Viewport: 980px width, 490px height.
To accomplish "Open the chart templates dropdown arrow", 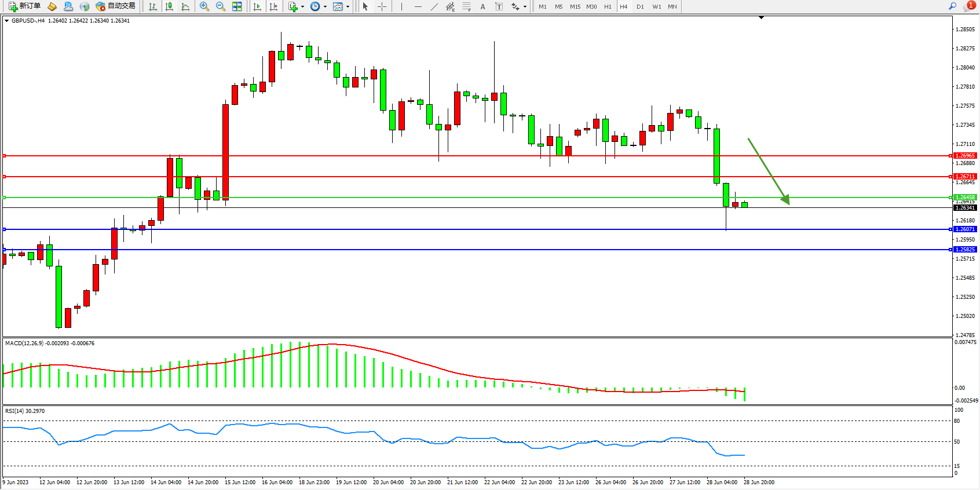I will click(x=348, y=7).
